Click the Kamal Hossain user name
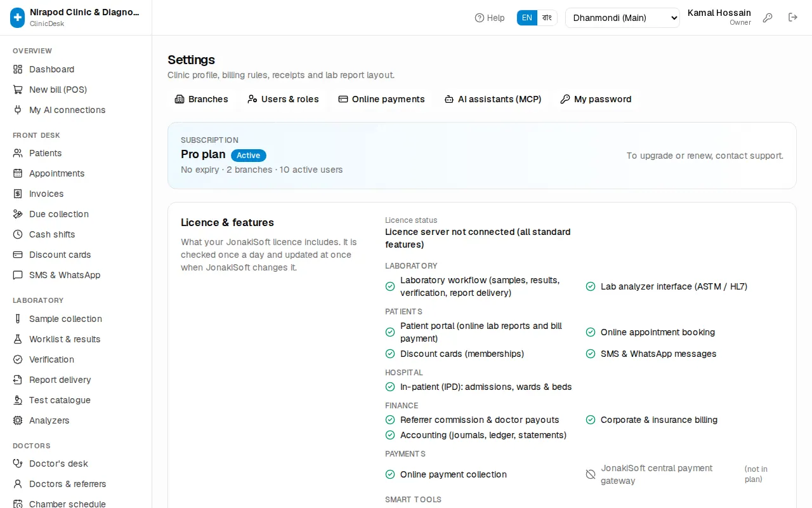The width and height of the screenshot is (812, 508). 719,13
